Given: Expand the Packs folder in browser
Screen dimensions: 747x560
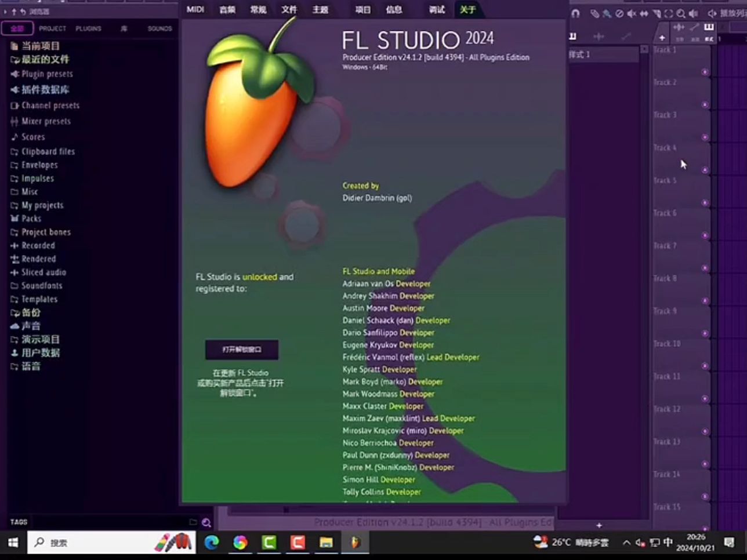Looking at the screenshot, I should pyautogui.click(x=31, y=219).
